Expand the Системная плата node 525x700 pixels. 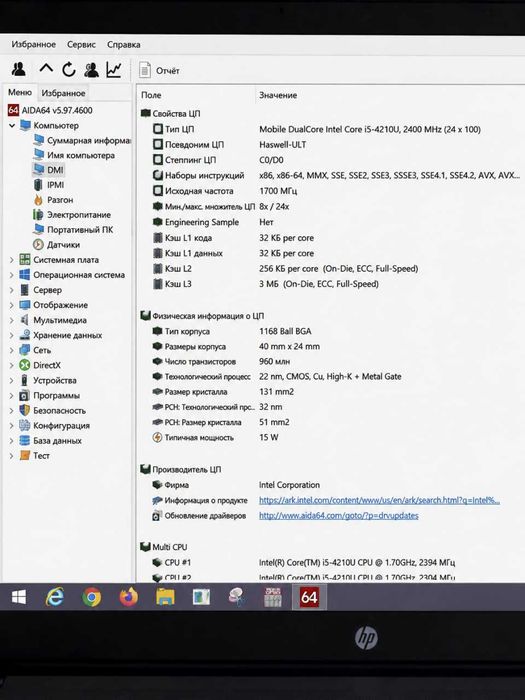12,260
